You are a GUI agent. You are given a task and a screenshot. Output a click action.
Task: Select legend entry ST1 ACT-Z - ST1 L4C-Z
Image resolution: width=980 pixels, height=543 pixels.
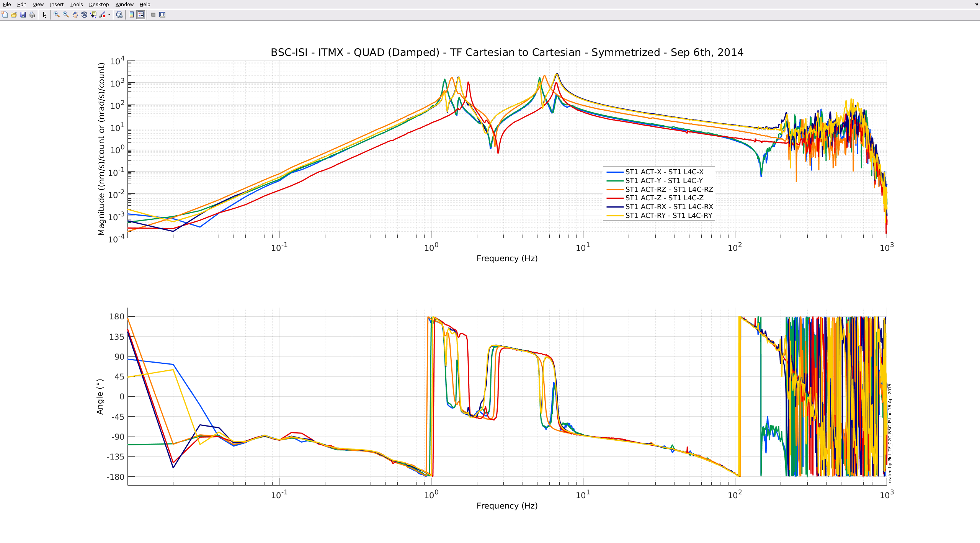click(x=664, y=198)
